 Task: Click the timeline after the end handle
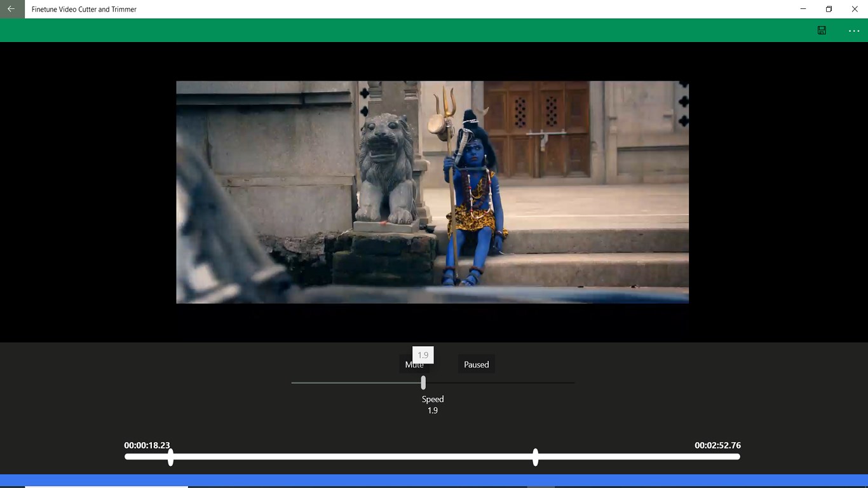[x=635, y=457]
